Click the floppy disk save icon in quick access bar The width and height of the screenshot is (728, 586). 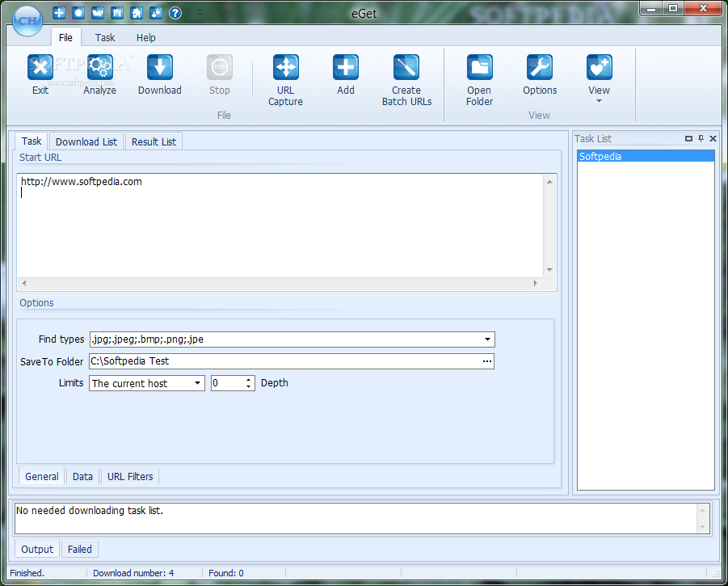pos(117,13)
